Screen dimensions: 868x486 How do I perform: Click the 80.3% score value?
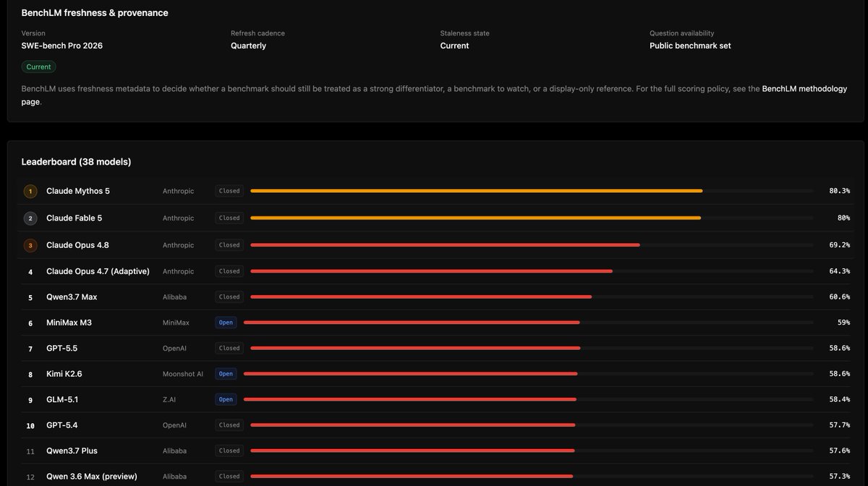(839, 191)
